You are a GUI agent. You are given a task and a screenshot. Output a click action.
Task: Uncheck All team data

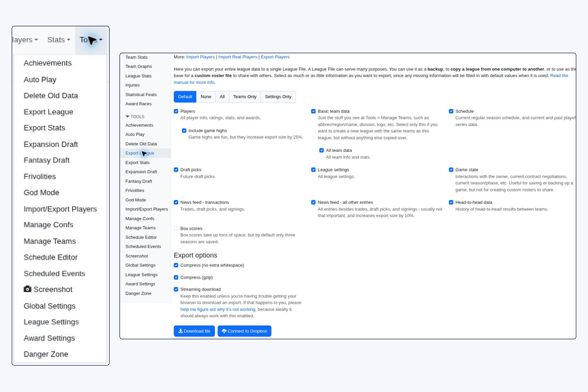(322, 151)
